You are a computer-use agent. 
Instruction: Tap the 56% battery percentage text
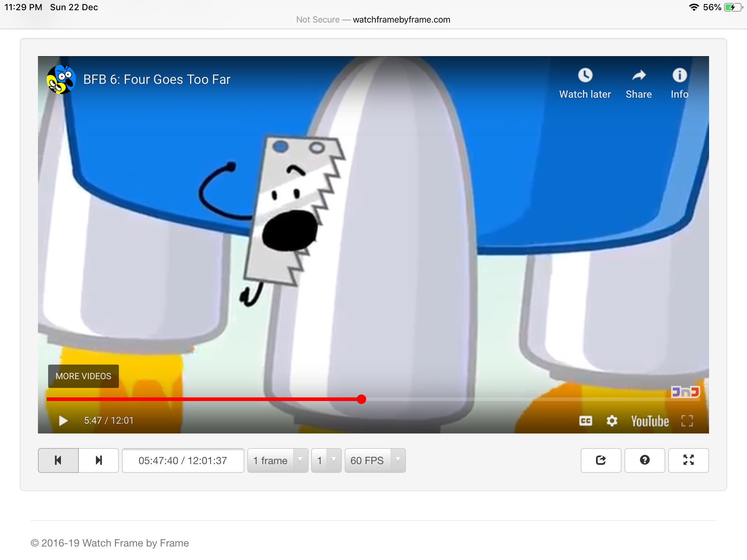[x=712, y=7]
